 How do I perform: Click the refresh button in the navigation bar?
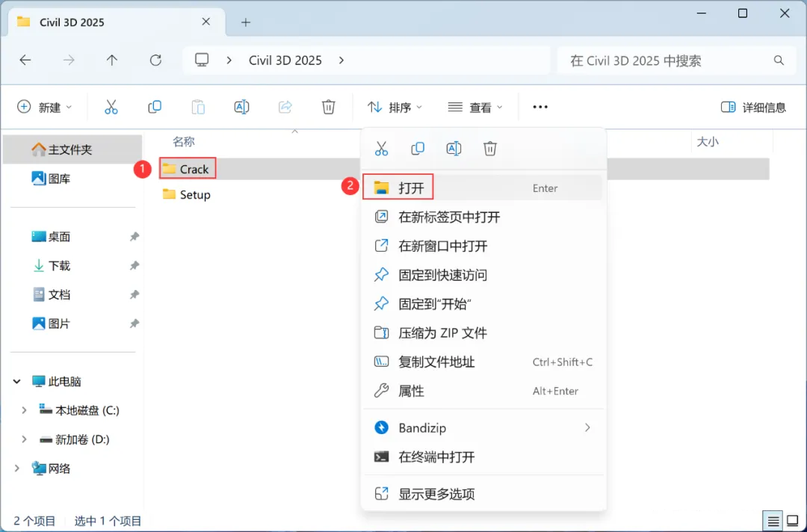click(155, 61)
